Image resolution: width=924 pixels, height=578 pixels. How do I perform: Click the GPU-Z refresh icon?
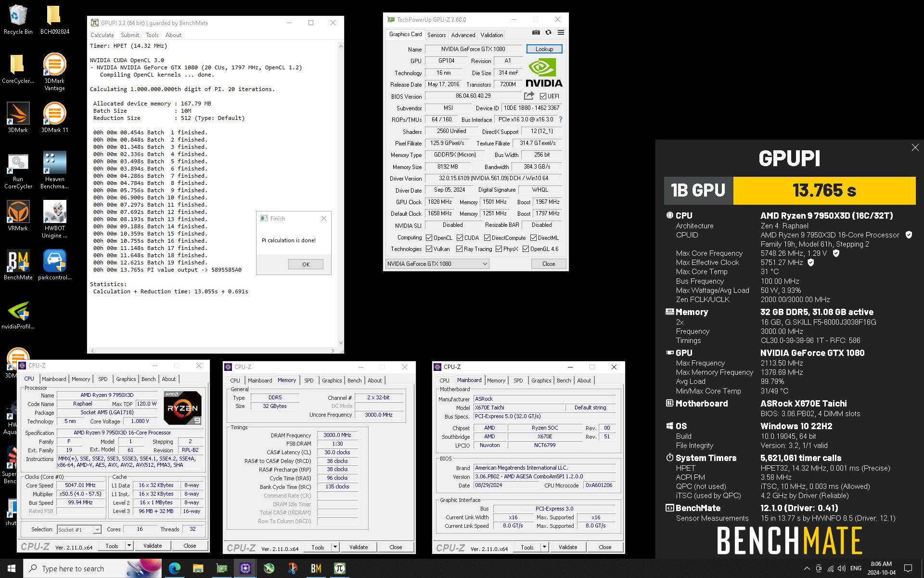(x=548, y=33)
